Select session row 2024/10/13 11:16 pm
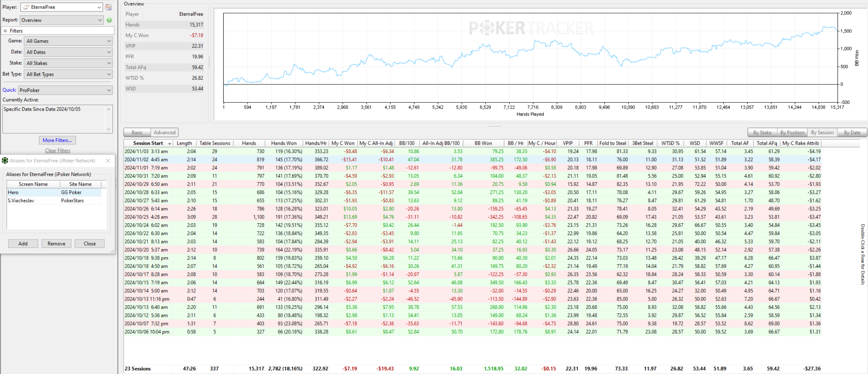 point(472,299)
